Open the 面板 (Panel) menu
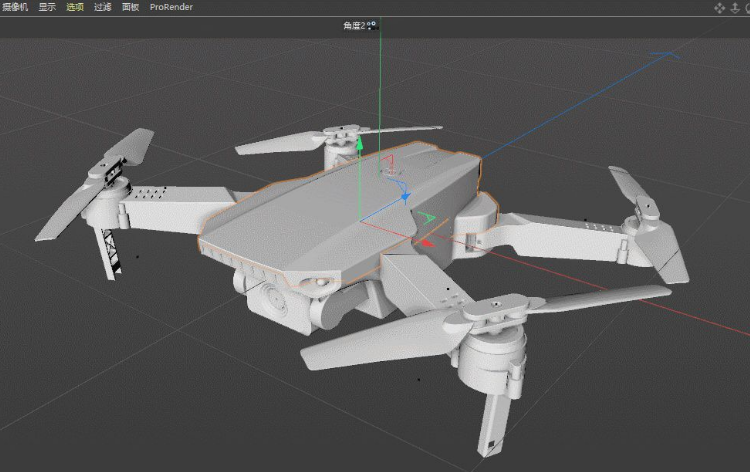Image resolution: width=750 pixels, height=472 pixels. coord(131,7)
